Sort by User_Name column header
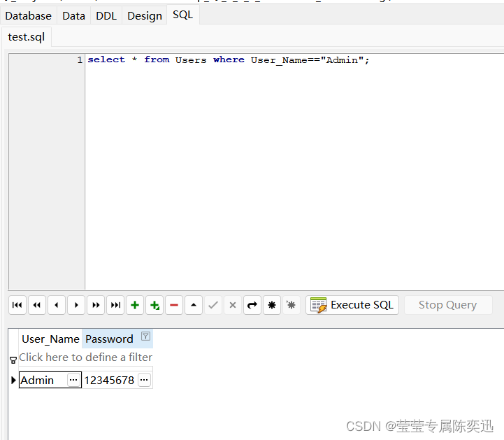 coord(50,339)
